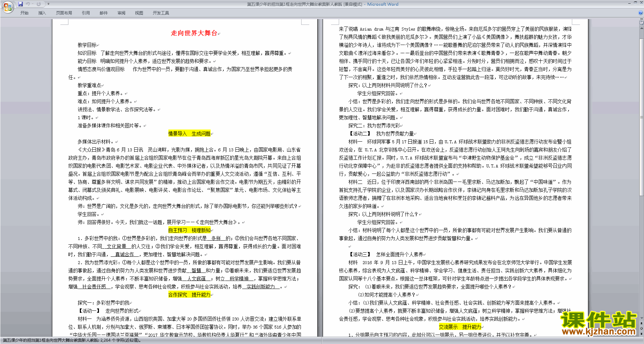Click the line 多媒体出示材料。
Screen dimensions: 644x344
[x=96, y=142]
